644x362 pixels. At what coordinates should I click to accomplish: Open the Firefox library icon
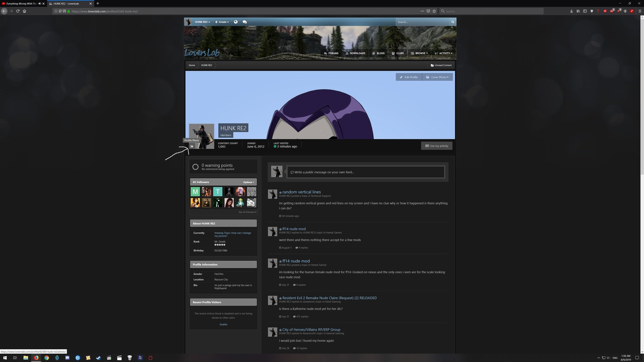coord(578,11)
